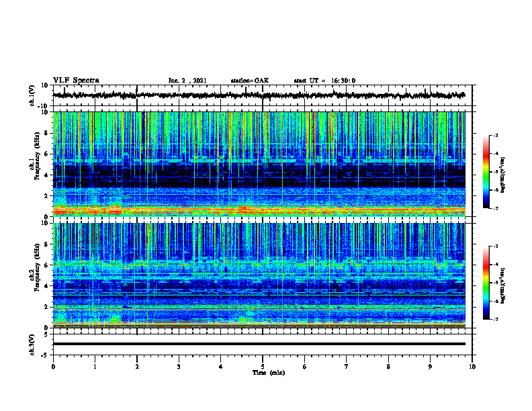Click the "4" kHz tick of ch.2 spectrogram
532x411 pixels.
[46, 287]
